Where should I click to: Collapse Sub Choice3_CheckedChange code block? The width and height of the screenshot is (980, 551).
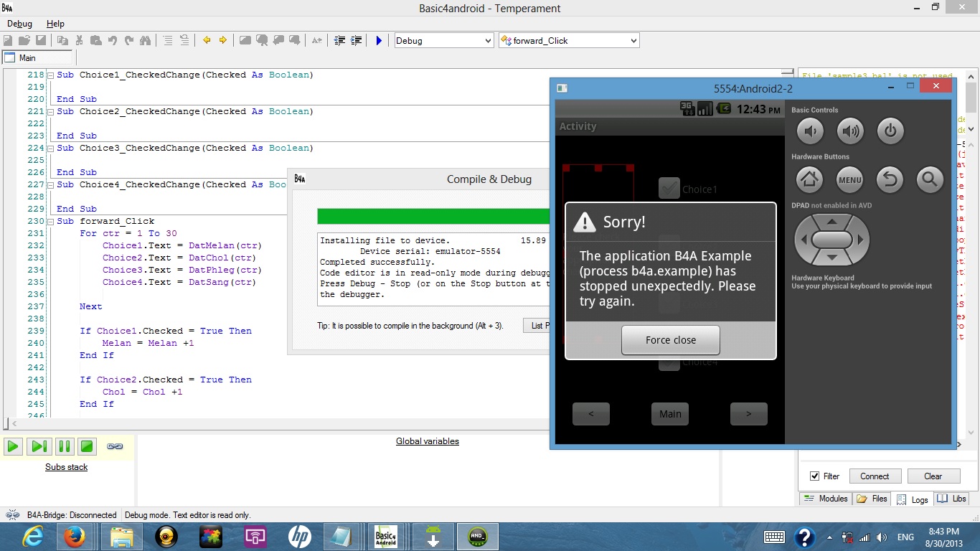pyautogui.click(x=50, y=148)
